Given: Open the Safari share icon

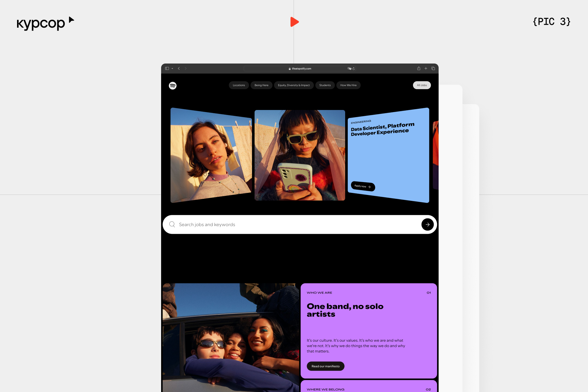Looking at the screenshot, I should (x=419, y=69).
